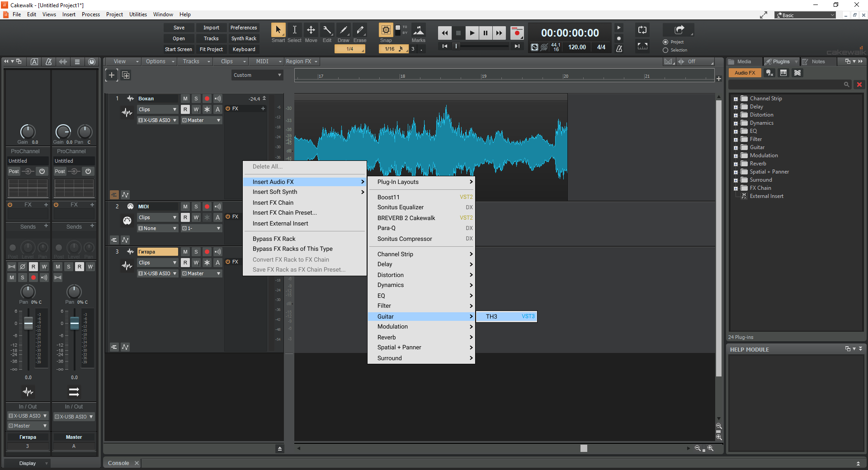This screenshot has height=470, width=868.
Task: Select the Draw tool pencil icon
Action: click(x=344, y=30)
